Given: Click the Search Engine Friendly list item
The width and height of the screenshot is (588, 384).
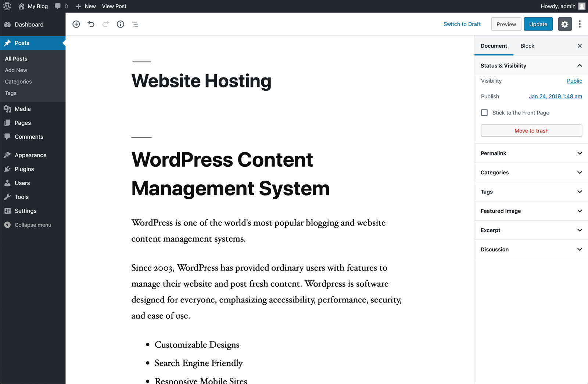Looking at the screenshot, I should click(x=199, y=363).
